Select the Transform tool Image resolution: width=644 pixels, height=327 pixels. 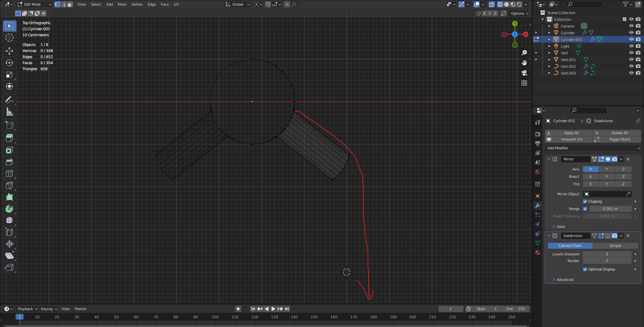point(9,86)
